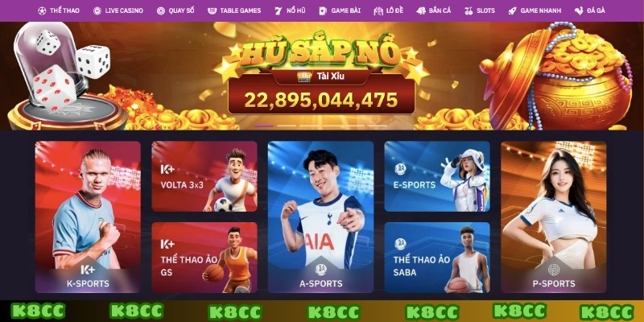Click the Live Casino chip icon
Image resolution: width=644 pixels, height=322 pixels.
pos(97,11)
